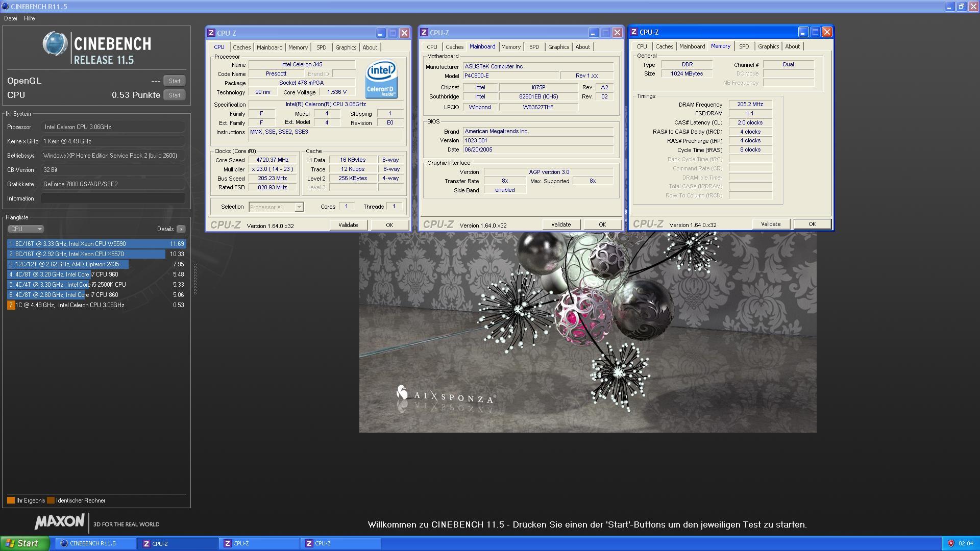The height and width of the screenshot is (551, 980).
Task: Click the Information input field
Action: pos(113,198)
